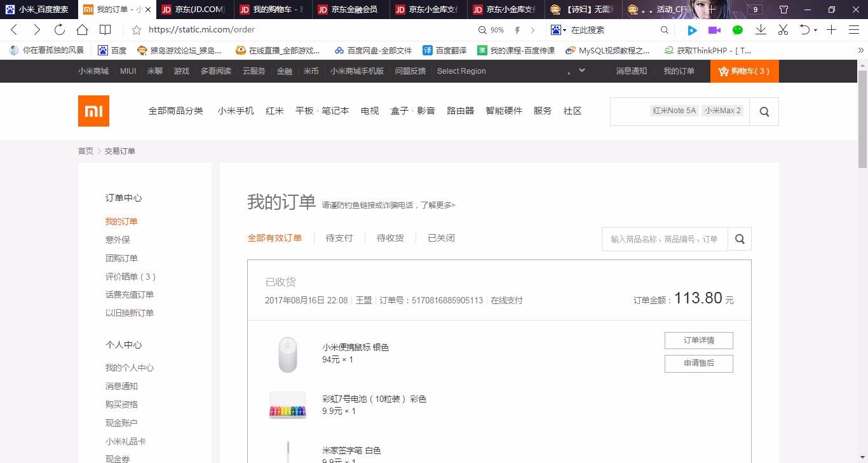
Task: Click the browser address bar URL
Action: click(202, 30)
